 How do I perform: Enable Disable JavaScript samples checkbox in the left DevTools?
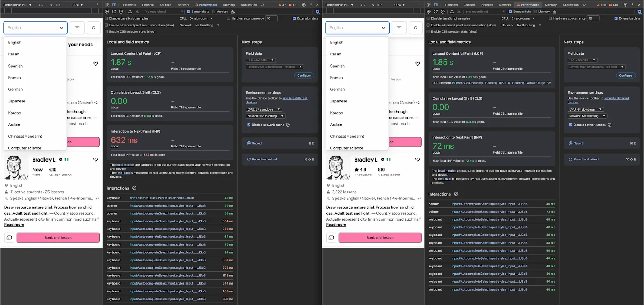107,18
